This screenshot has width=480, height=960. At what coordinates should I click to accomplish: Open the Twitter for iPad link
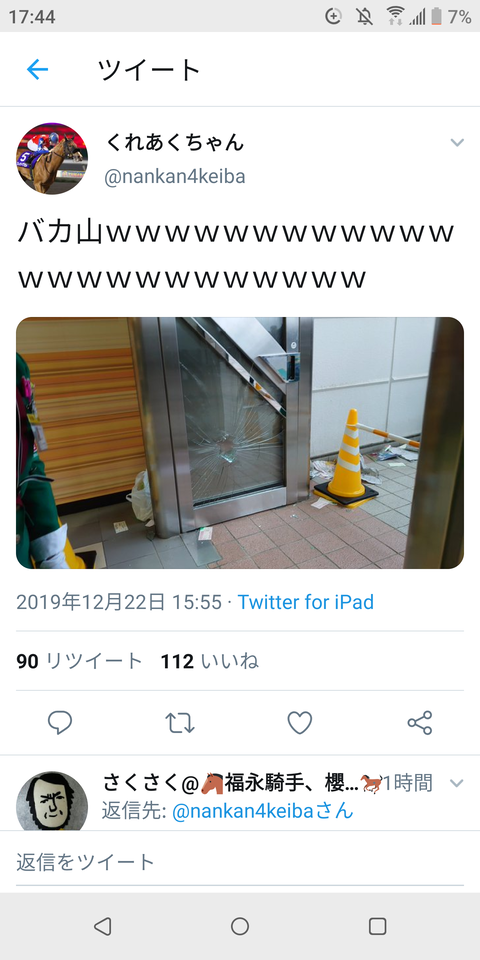click(306, 602)
